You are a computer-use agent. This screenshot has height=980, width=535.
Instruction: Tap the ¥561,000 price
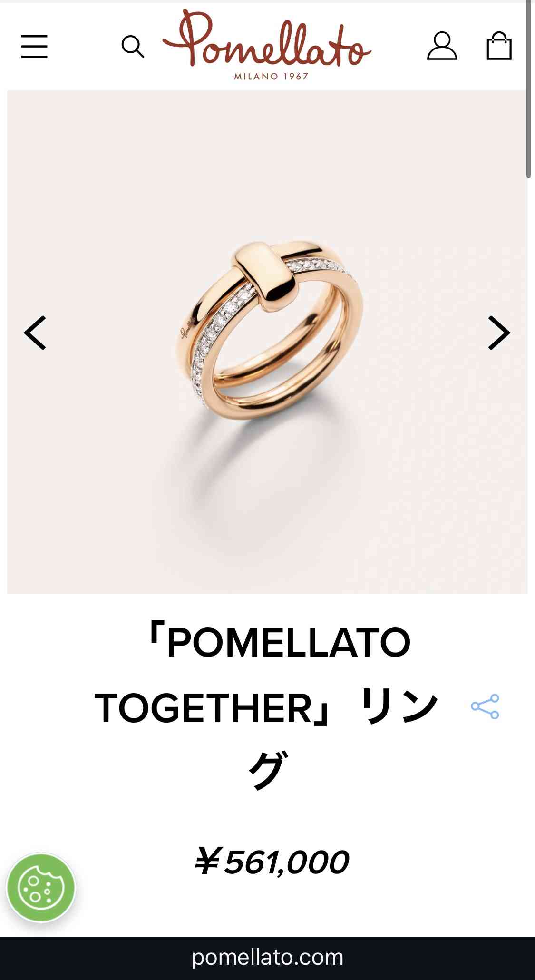point(271,862)
